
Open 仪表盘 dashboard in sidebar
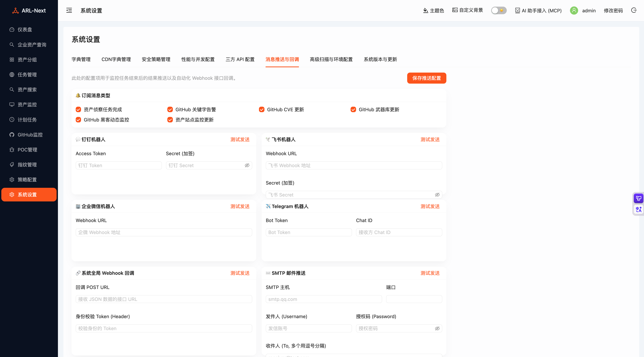(29, 30)
